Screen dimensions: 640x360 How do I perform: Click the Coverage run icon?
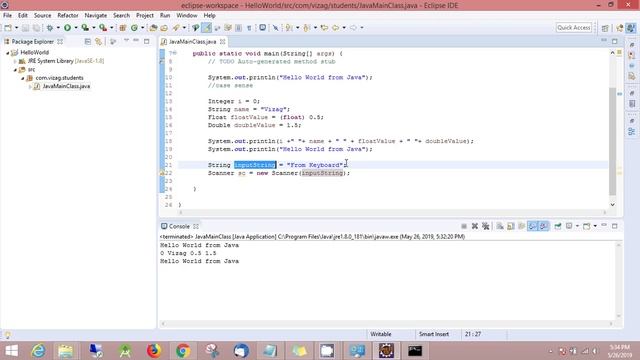(85, 28)
